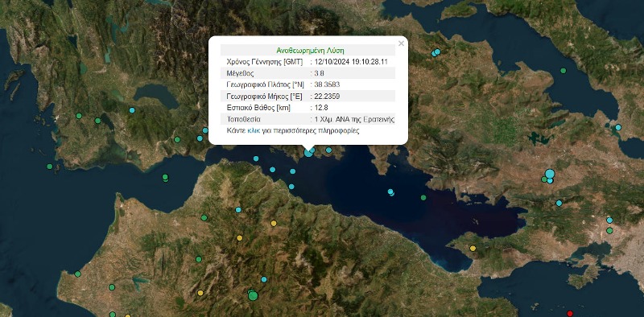Select the overlapping cyan markers in mid gulf
Viewport: 644px width, 317px height.
390,191
